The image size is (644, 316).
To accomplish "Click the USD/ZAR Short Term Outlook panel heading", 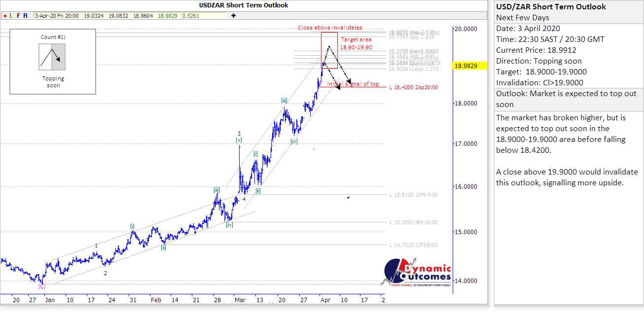I will point(551,7).
